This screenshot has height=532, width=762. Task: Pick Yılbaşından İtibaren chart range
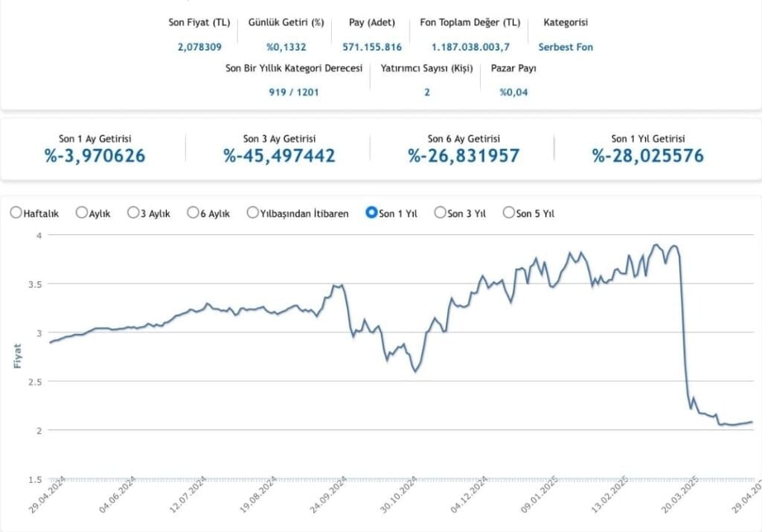click(253, 213)
